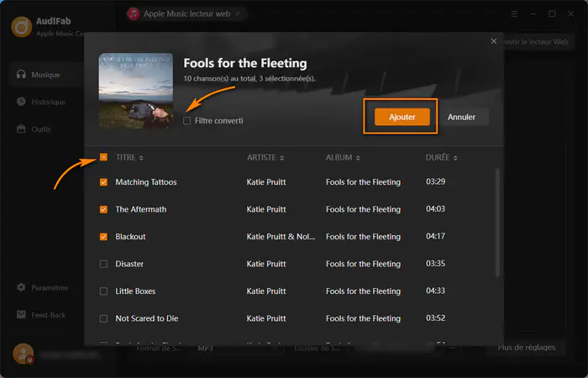Screen dimensions: 588x378
Task: Click the MP3 format value behind the dialog
Action: click(x=205, y=349)
